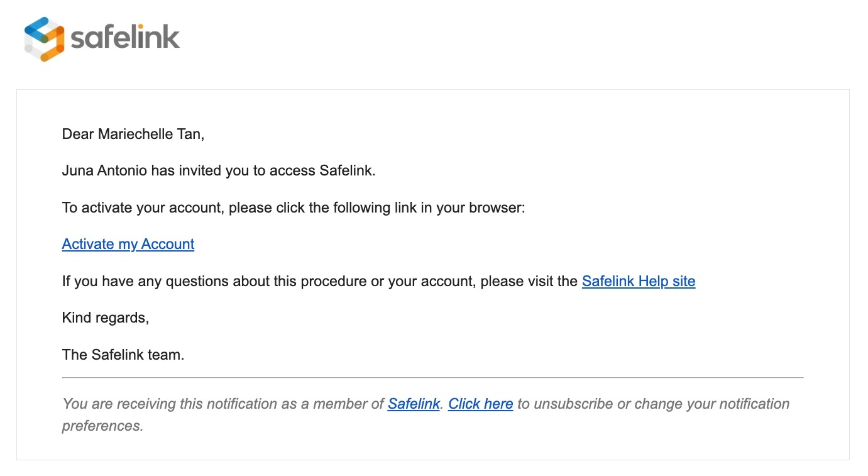Image resolution: width=868 pixels, height=476 pixels.
Task: Click "The Safelink team." signature line
Action: click(x=123, y=355)
